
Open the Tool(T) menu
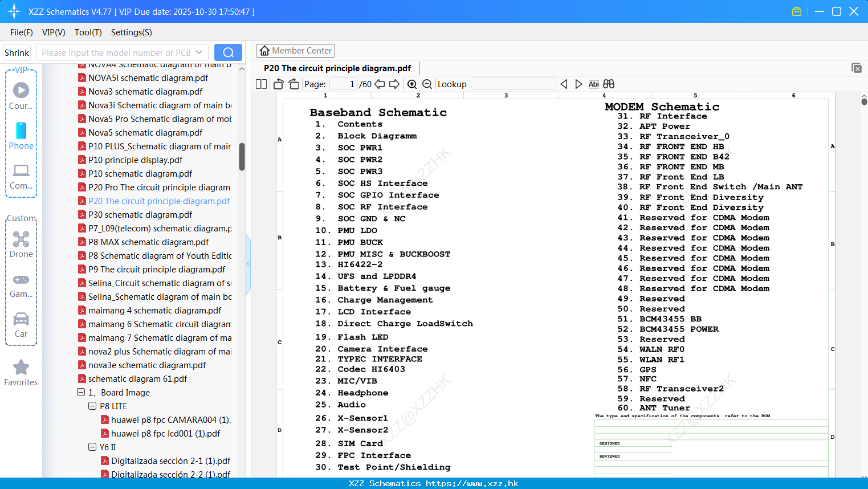click(x=88, y=32)
